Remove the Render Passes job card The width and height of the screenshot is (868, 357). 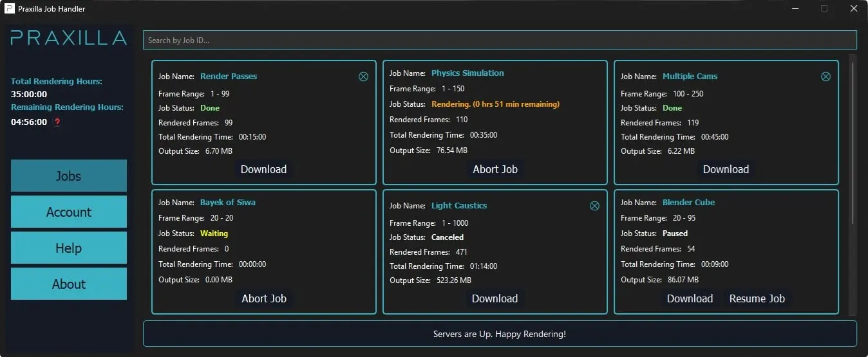(x=363, y=77)
